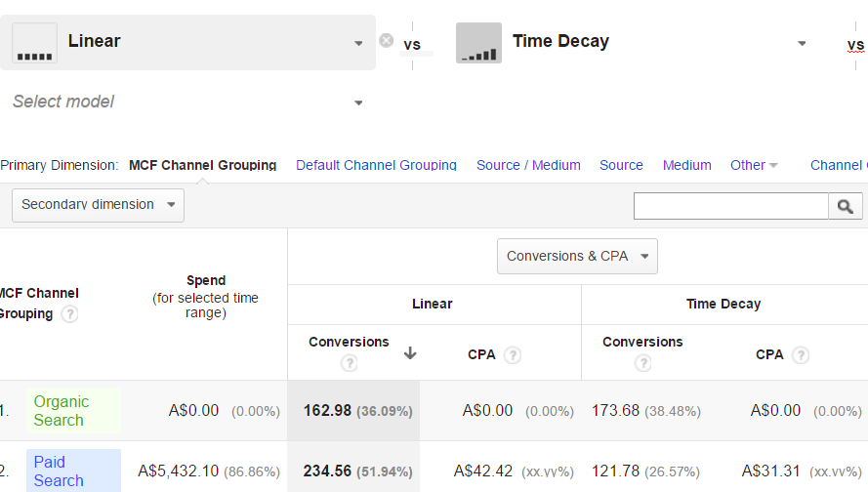Sort by Linear Conversions descending arrow
The height and width of the screenshot is (492, 868).
[x=410, y=353]
